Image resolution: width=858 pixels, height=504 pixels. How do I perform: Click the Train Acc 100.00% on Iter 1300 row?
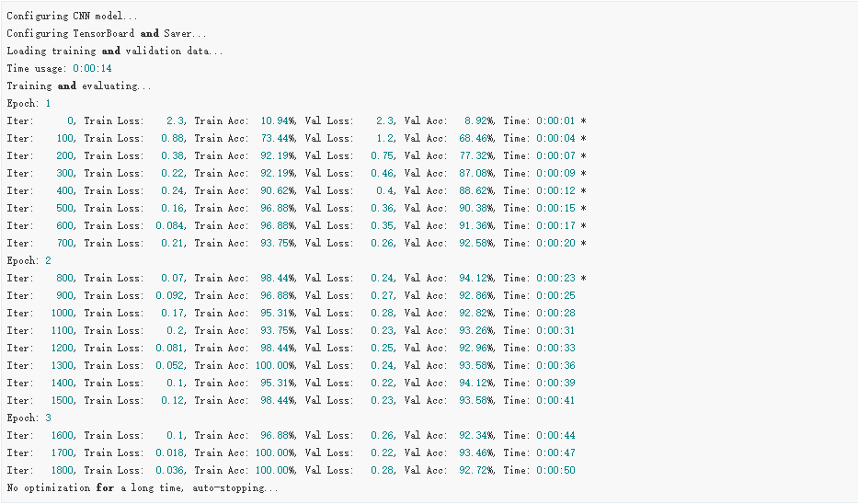point(276,365)
